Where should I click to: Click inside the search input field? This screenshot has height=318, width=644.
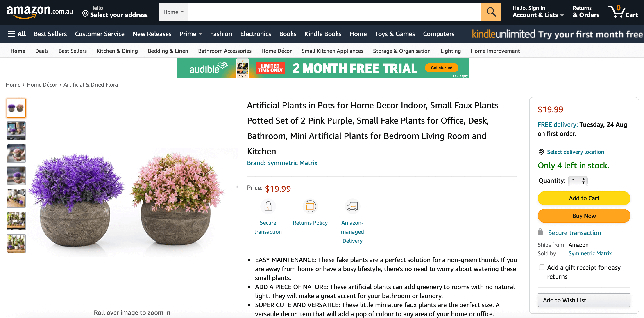point(335,12)
